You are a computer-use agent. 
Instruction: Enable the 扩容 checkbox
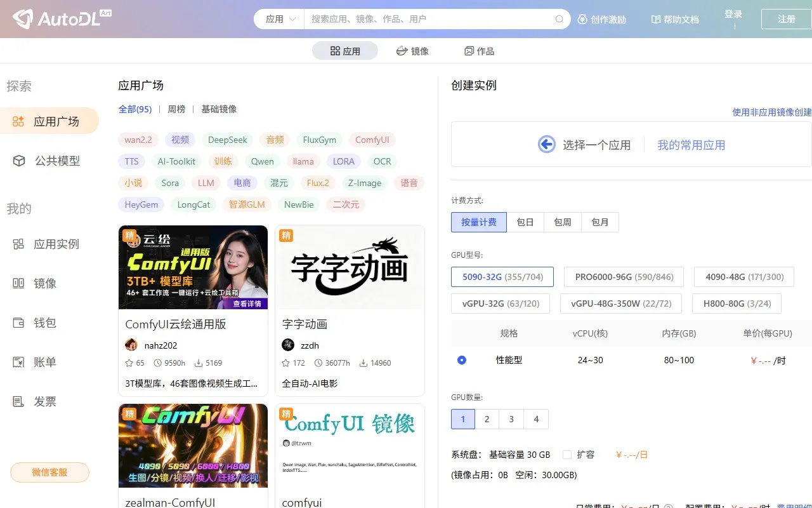click(x=567, y=455)
